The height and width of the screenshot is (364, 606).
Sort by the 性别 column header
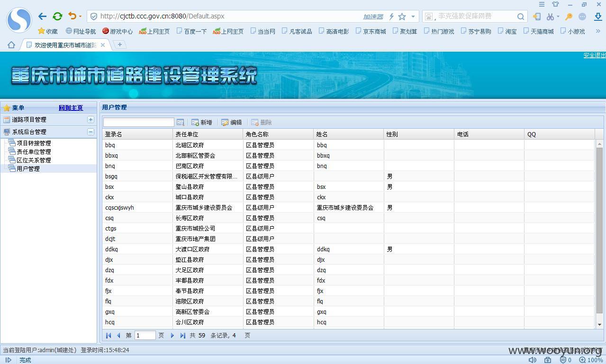[419, 134]
